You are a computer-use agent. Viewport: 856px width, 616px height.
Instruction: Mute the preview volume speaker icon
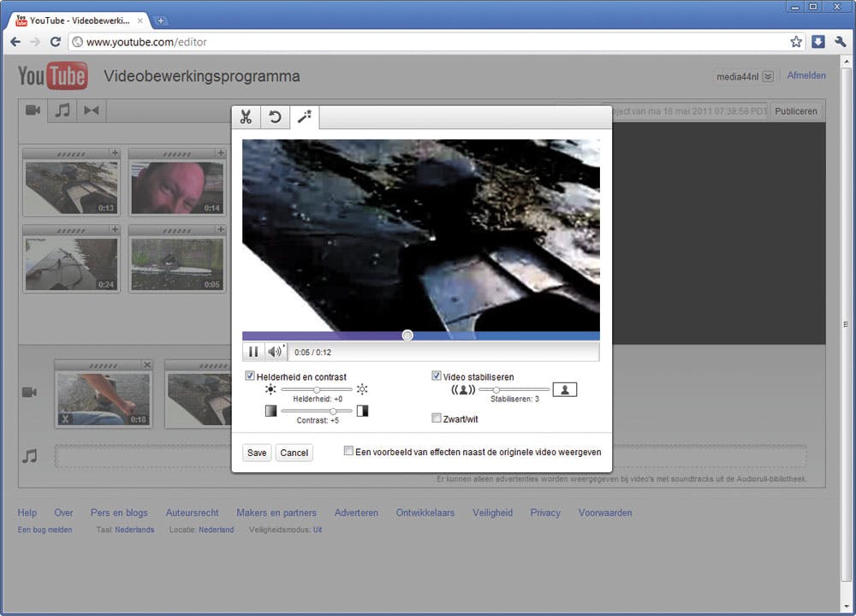(x=275, y=352)
